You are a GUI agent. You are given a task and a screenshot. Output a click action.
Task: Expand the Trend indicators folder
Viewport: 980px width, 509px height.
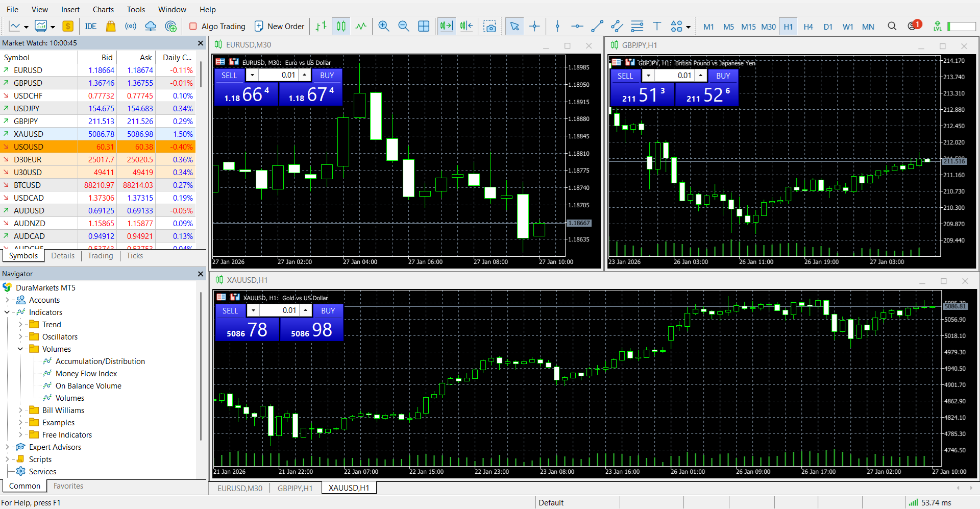pos(20,325)
